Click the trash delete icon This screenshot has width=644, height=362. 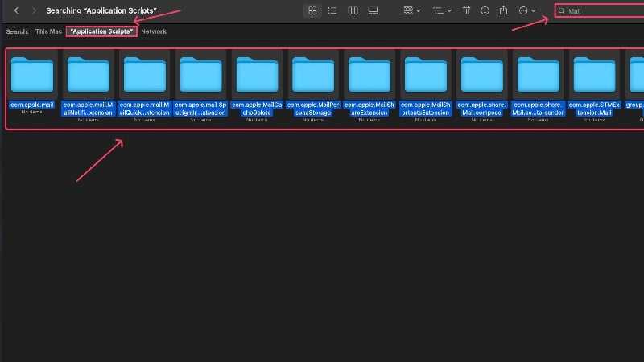(466, 10)
